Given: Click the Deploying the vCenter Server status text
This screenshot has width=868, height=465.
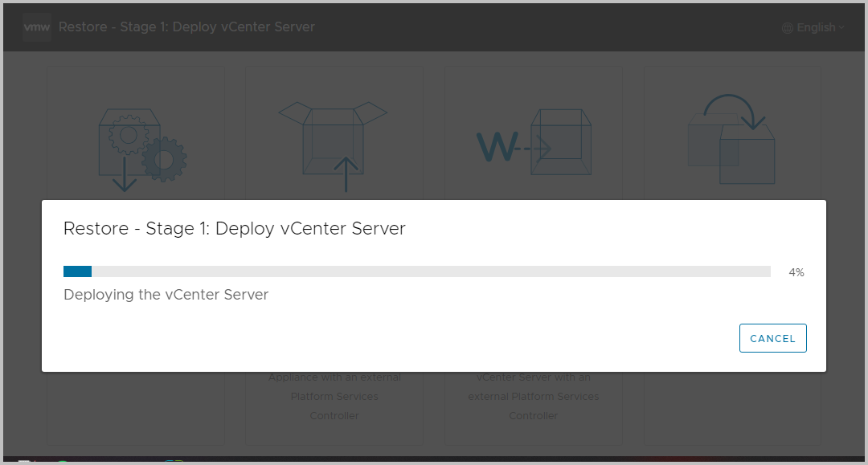Looking at the screenshot, I should click(x=166, y=295).
